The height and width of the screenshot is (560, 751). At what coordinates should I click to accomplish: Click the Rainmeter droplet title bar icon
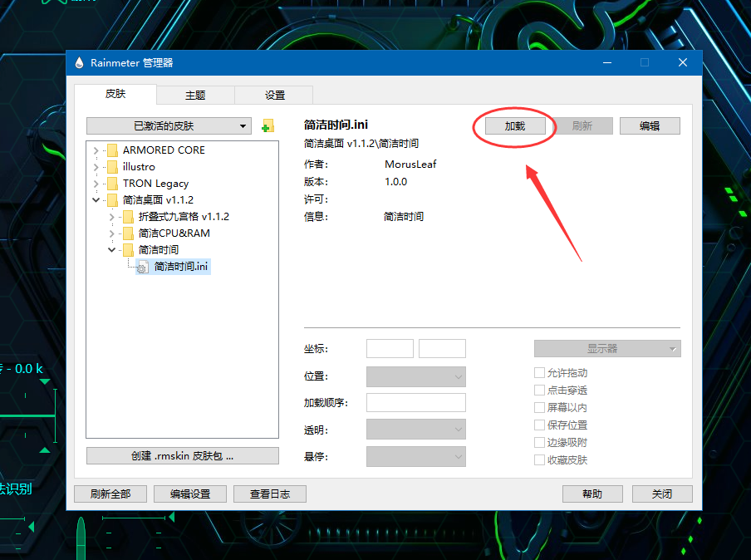click(x=80, y=62)
